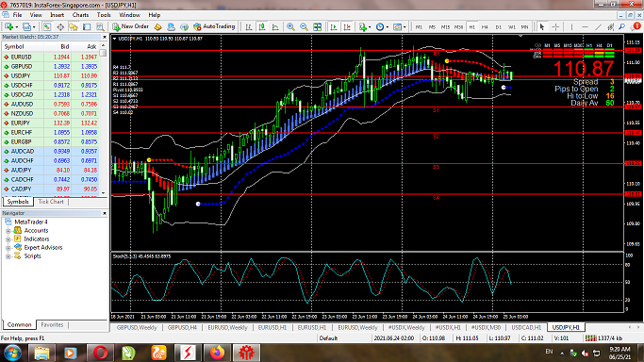Open the Profiles dropdown arrow
Screen dimensions: 644x362
(34, 27)
